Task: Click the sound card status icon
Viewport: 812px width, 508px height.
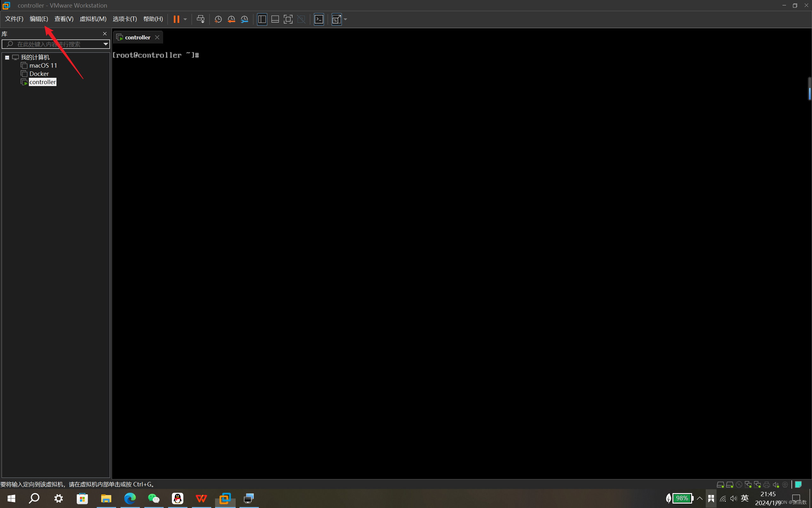Action: 776,485
